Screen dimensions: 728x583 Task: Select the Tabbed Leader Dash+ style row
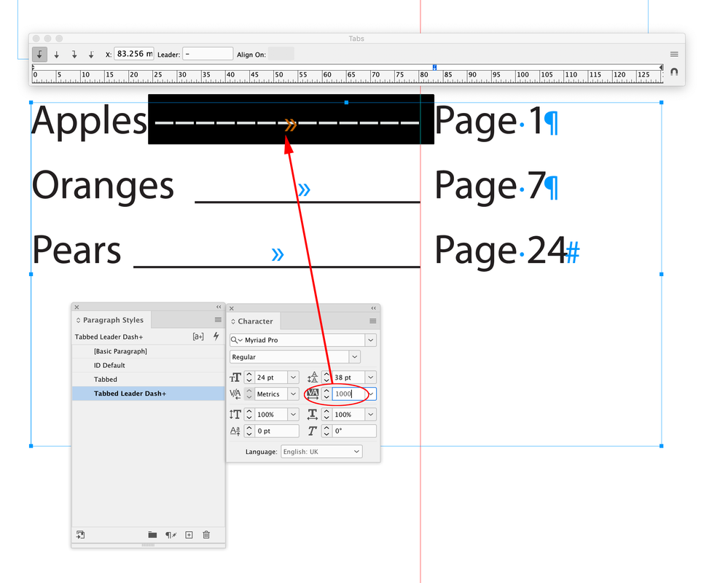(x=149, y=394)
